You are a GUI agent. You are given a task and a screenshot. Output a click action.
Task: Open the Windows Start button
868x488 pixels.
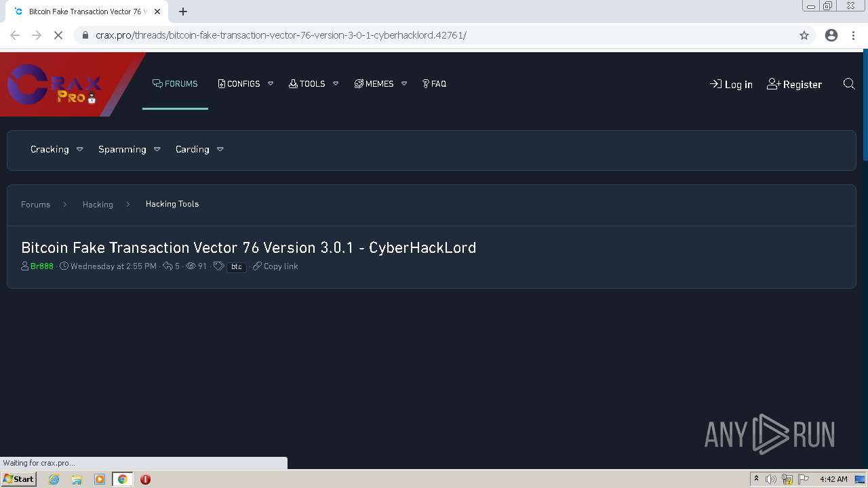pyautogui.click(x=19, y=479)
